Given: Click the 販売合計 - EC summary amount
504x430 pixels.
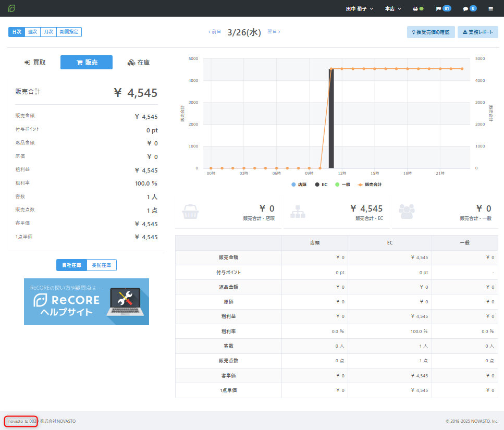Looking at the screenshot, I should point(366,208).
